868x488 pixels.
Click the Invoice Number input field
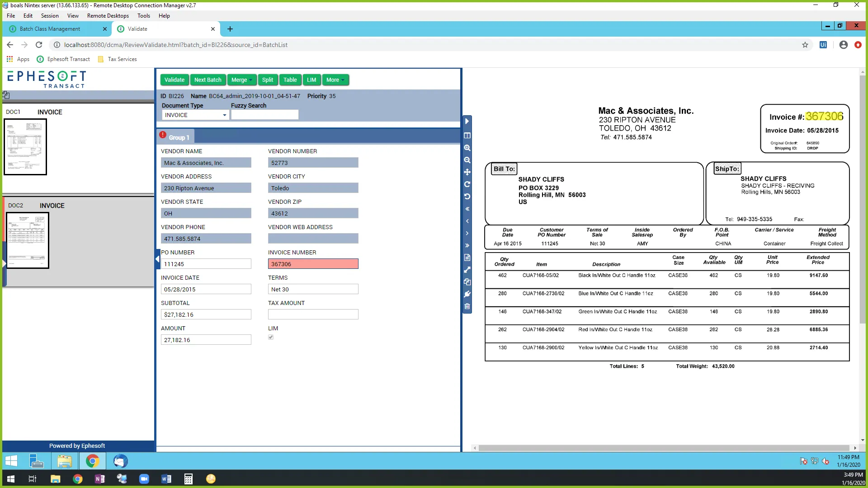pos(313,264)
